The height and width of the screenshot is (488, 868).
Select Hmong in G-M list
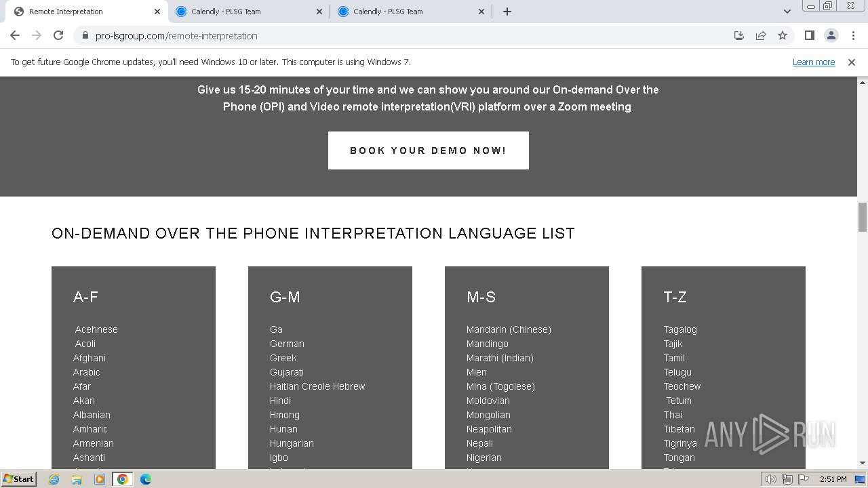[285, 415]
